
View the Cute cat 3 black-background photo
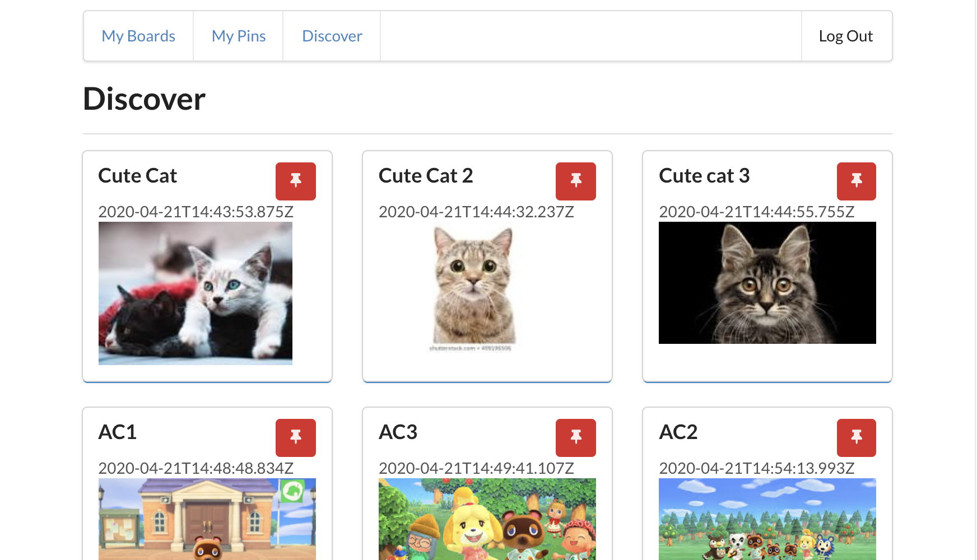tap(767, 283)
